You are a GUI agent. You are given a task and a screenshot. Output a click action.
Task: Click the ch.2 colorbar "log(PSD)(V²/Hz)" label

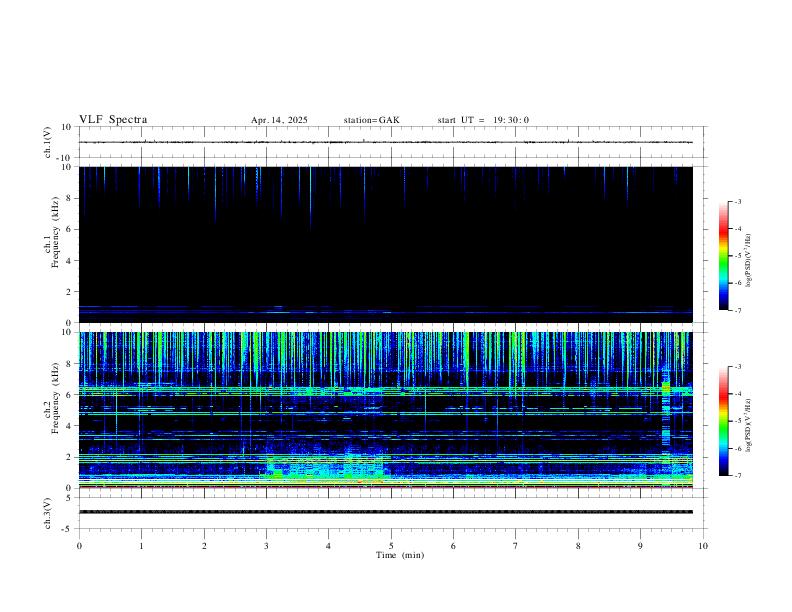748,425
